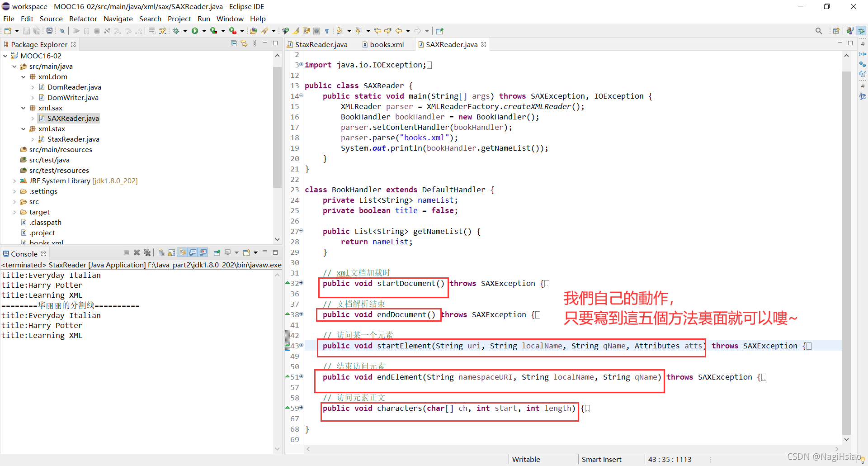Run the program with green Run icon
This screenshot has width=868, height=466.
tap(195, 31)
